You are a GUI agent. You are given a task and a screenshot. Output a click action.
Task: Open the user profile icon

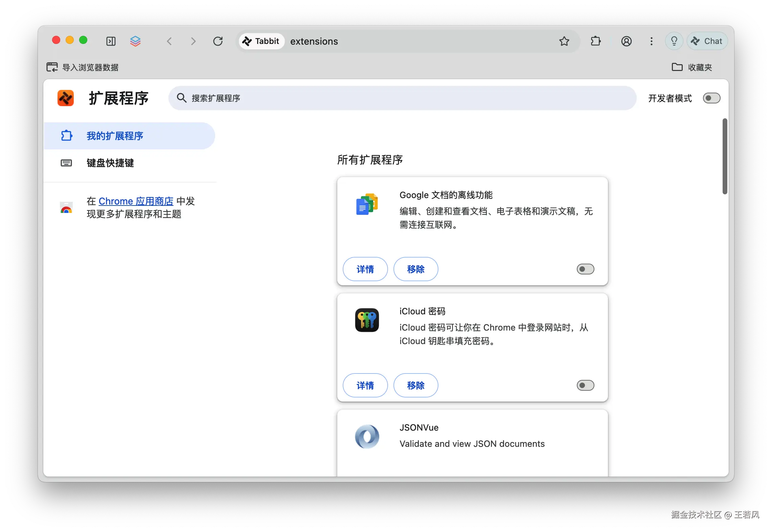[626, 41]
